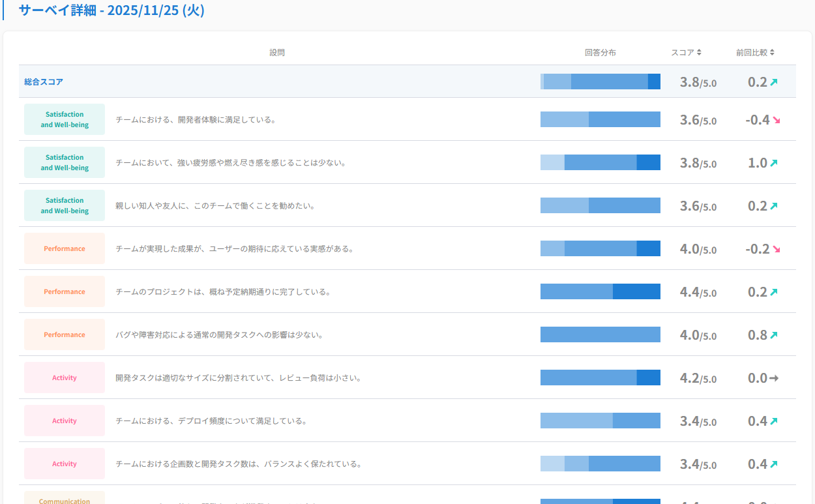The height and width of the screenshot is (504, 815).
Task: Click score 3.8/5.0 for 強い疲労感 question
Action: [x=698, y=163]
